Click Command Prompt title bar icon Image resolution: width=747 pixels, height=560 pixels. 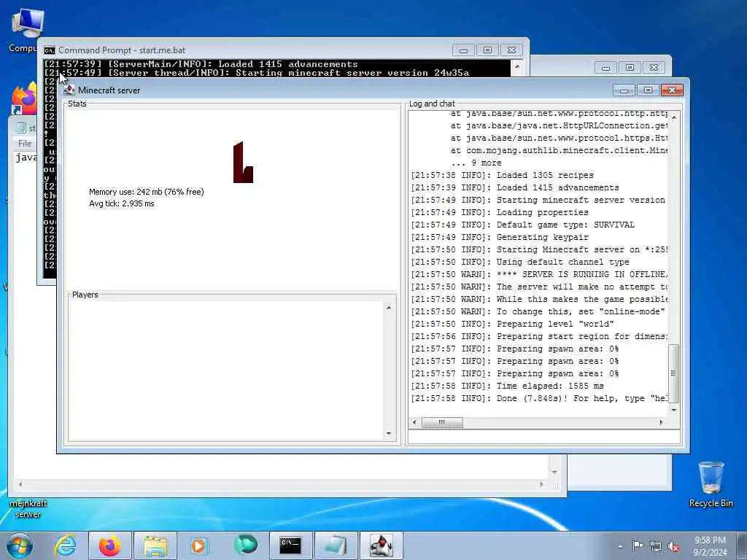[x=49, y=50]
